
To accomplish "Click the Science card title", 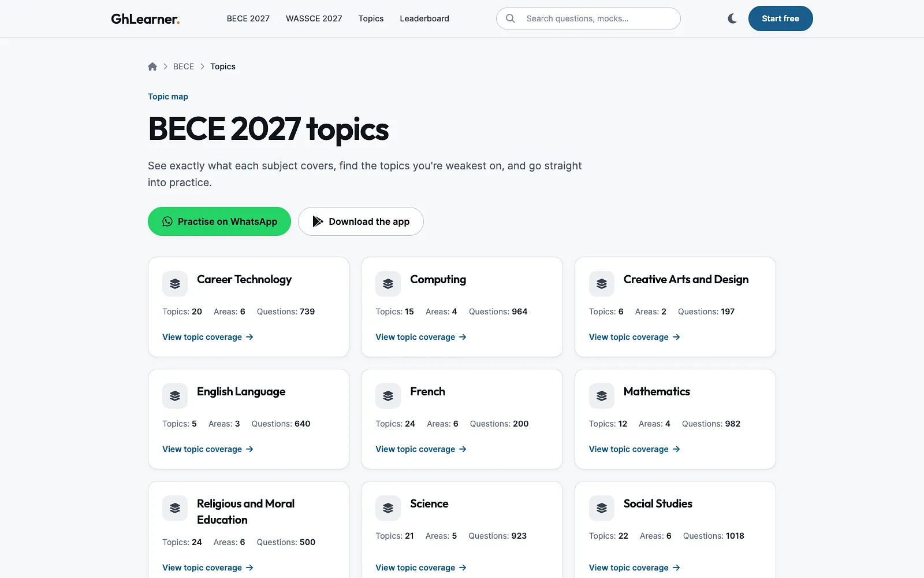I will 429,504.
